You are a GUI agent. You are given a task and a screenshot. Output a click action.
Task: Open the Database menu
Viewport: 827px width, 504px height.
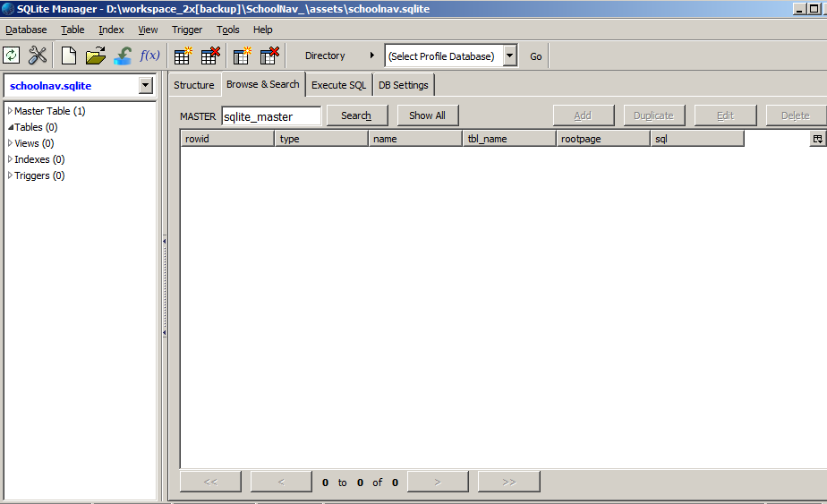click(x=26, y=30)
